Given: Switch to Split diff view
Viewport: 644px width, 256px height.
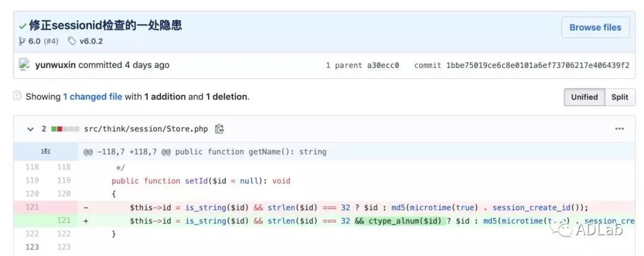Looking at the screenshot, I should pyautogui.click(x=620, y=97).
